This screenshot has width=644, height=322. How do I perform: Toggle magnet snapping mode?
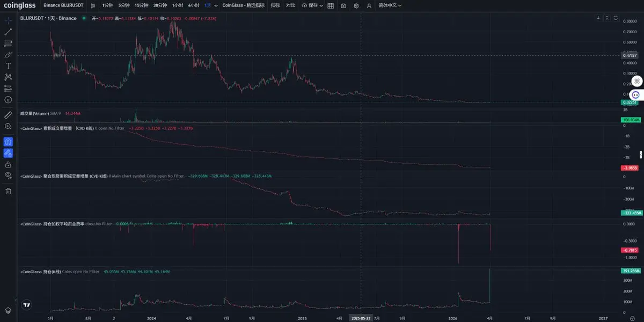8,142
